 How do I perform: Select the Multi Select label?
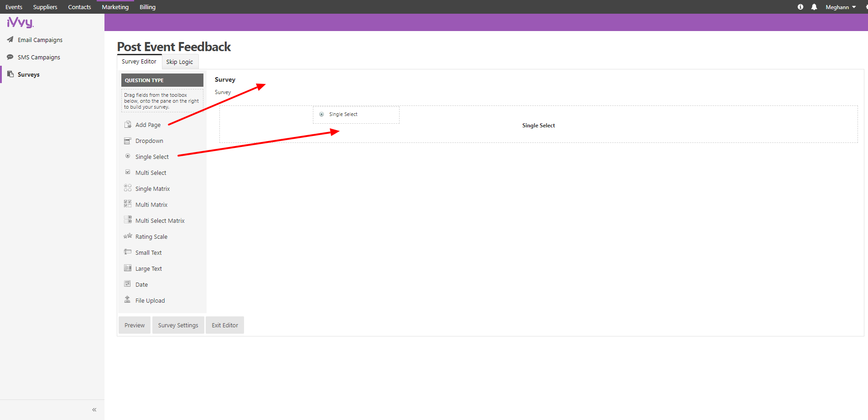(151, 173)
